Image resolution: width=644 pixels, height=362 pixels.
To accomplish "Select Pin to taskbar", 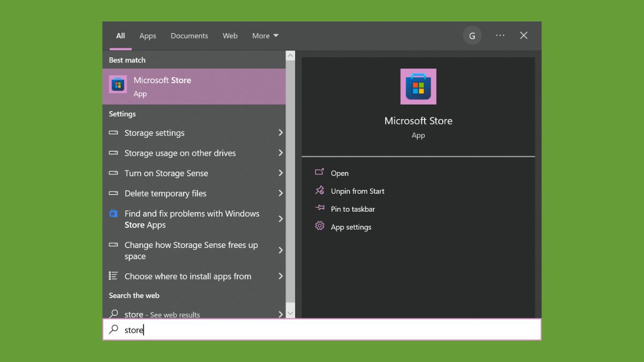I will pyautogui.click(x=353, y=209).
